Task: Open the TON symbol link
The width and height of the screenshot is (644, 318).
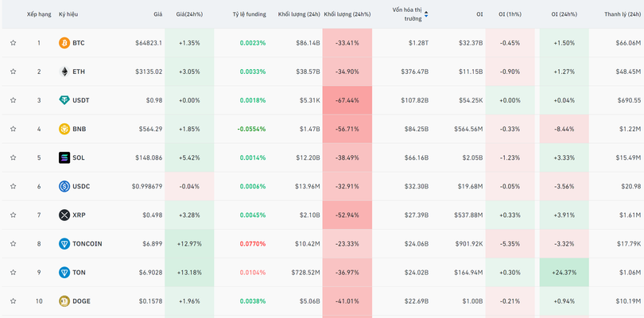Action: pos(79,273)
